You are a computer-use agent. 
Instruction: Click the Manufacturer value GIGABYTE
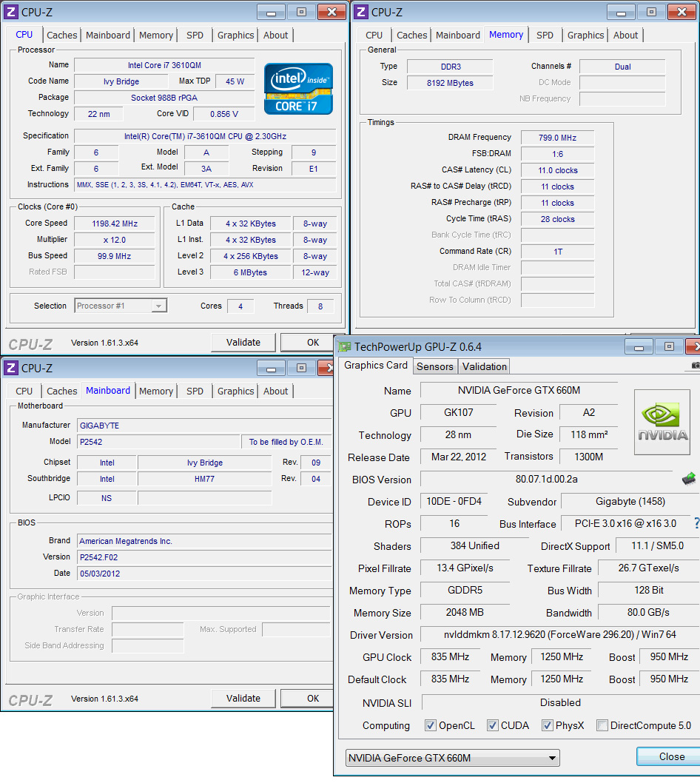[x=205, y=426]
